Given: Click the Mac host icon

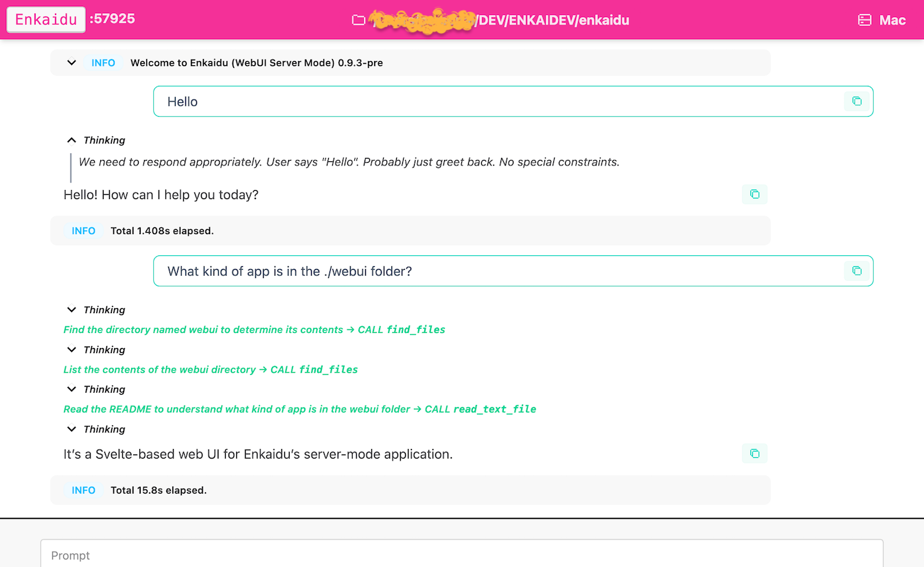Looking at the screenshot, I should click(865, 20).
